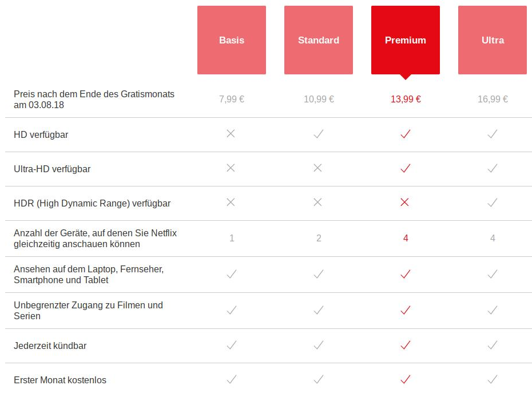Click Standard checkmark for HD verfügbar
Image resolution: width=532 pixels, height=397 pixels.
pos(319,134)
